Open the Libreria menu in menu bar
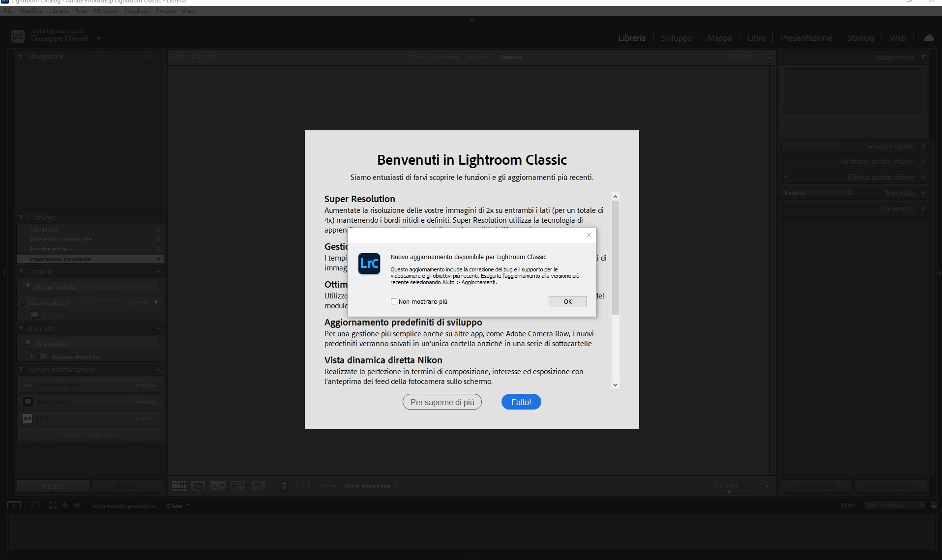The height and width of the screenshot is (560, 942). [x=59, y=10]
